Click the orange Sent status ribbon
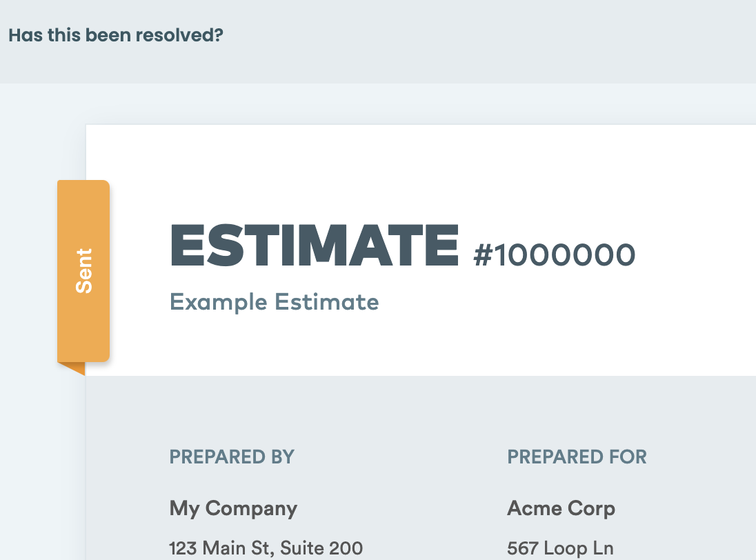 click(x=83, y=271)
